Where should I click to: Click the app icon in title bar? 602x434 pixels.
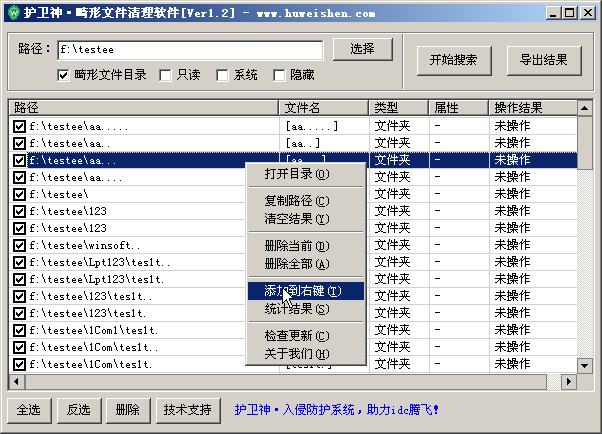[x=12, y=12]
